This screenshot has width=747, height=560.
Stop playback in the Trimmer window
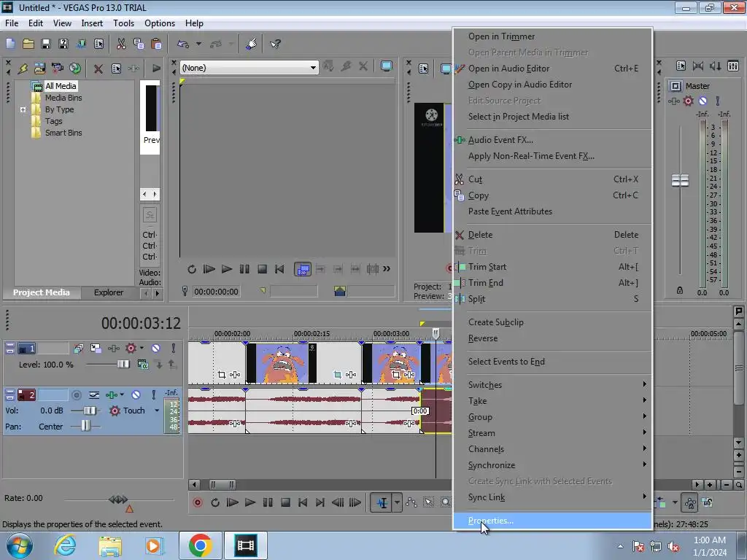point(262,269)
